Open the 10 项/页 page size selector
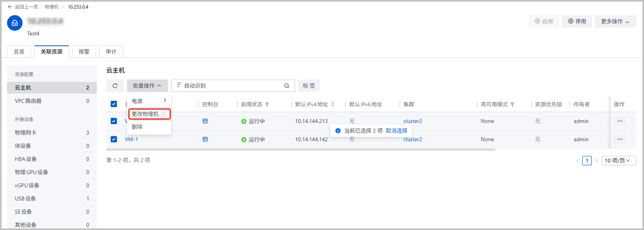This screenshot has height=230, width=644. pos(617,160)
